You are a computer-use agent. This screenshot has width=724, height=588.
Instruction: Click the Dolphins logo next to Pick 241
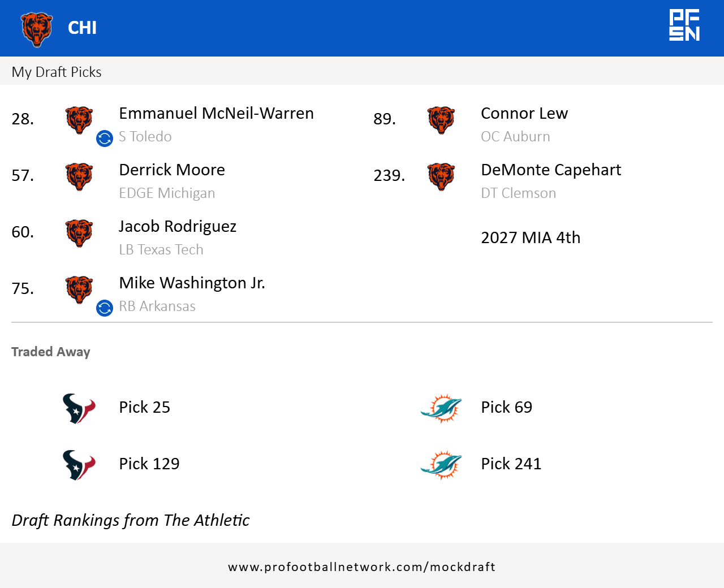coord(441,465)
